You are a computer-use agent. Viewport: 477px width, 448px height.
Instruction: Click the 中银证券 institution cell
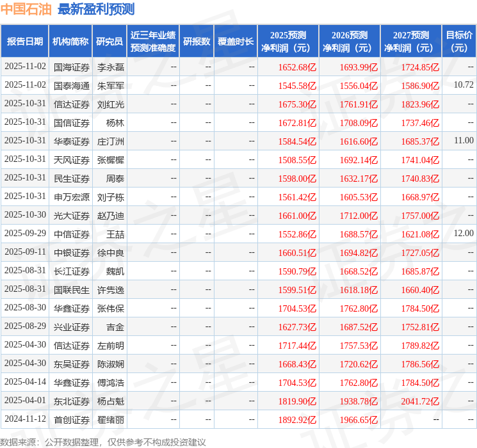72,253
